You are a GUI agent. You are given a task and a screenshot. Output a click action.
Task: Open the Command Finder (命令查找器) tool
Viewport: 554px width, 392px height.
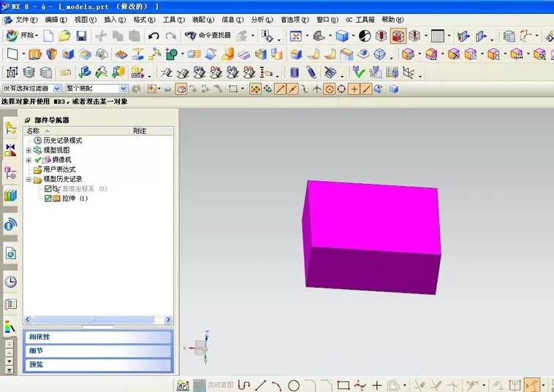(x=208, y=35)
